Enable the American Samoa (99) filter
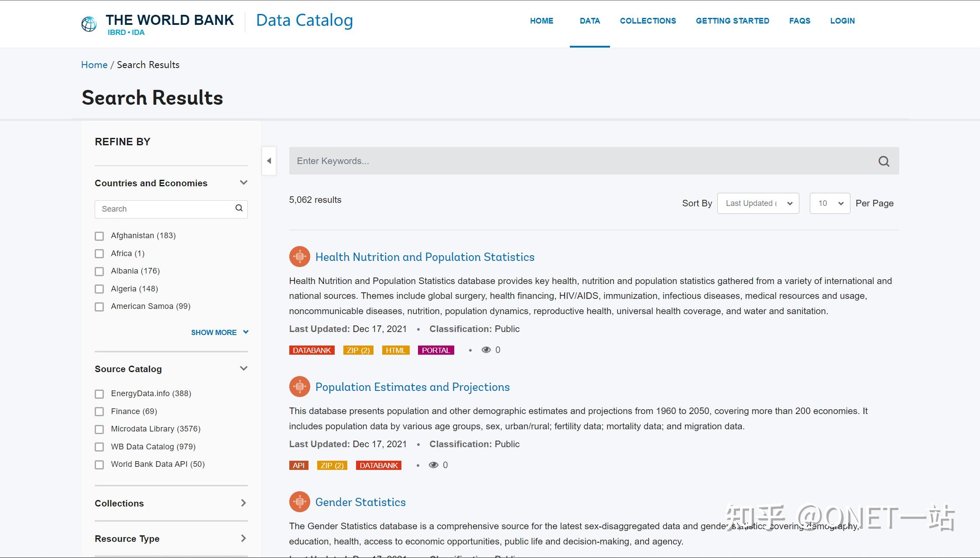The image size is (980, 558). tap(99, 307)
